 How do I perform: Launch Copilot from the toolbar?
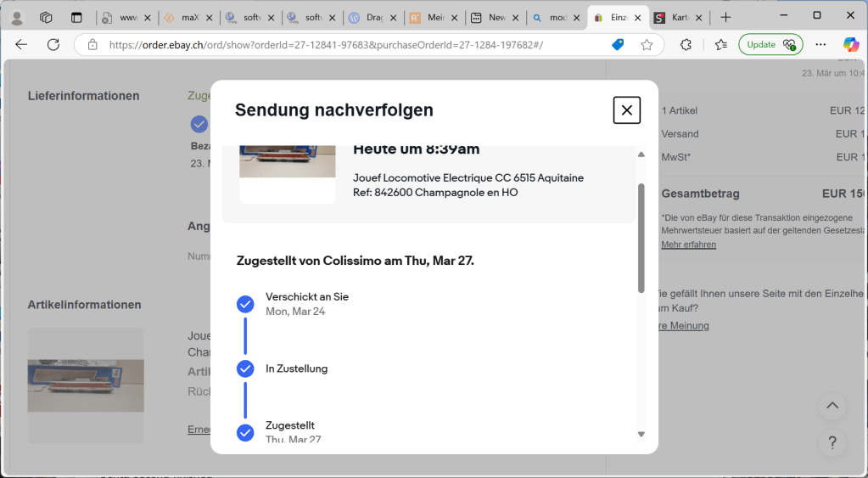(850, 45)
